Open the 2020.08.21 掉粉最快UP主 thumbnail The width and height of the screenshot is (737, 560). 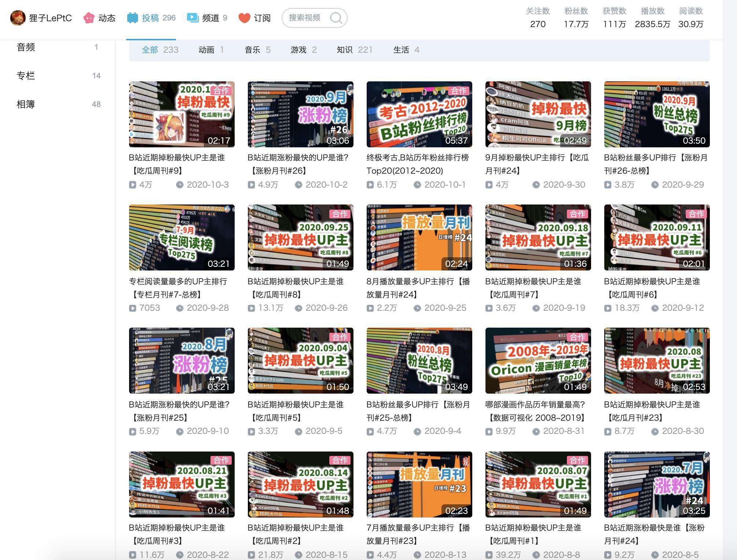point(182,485)
